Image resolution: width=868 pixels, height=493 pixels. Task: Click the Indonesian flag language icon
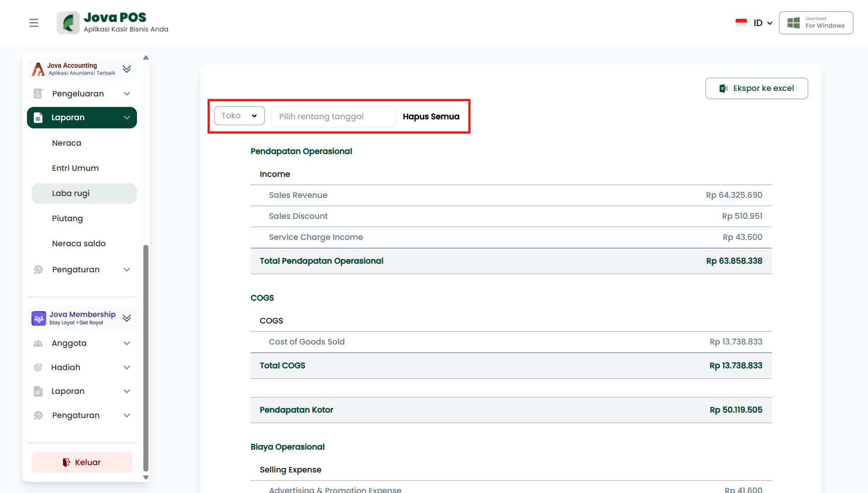[x=741, y=23]
